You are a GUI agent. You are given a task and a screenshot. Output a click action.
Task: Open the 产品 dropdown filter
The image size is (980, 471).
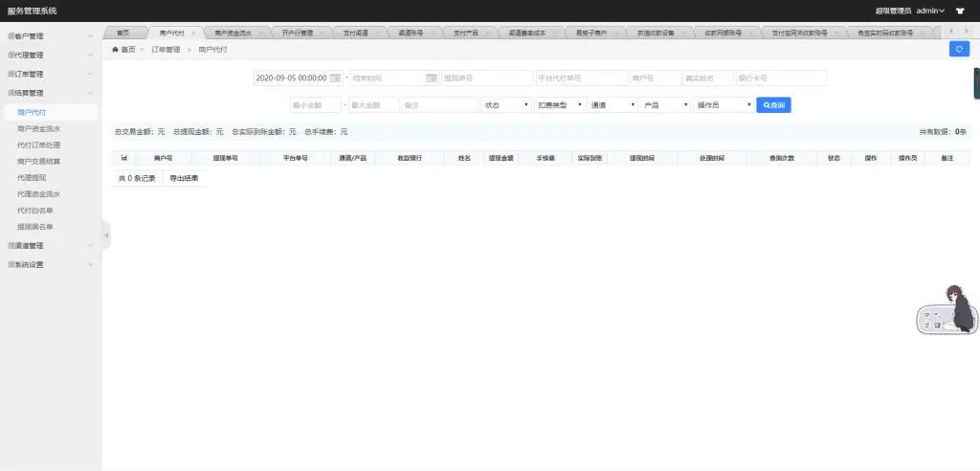666,105
